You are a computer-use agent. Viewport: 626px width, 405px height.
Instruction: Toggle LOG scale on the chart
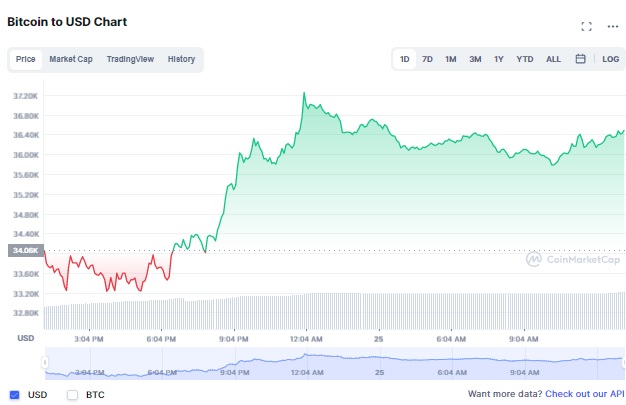click(610, 59)
